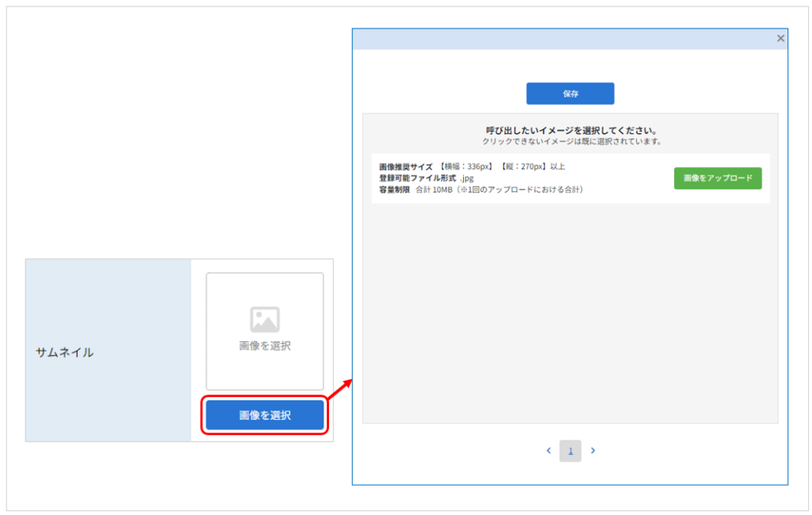This screenshot has height=515, width=812.
Task: Click the 登録可能ファイル形式 .jpg line
Action: (x=426, y=178)
